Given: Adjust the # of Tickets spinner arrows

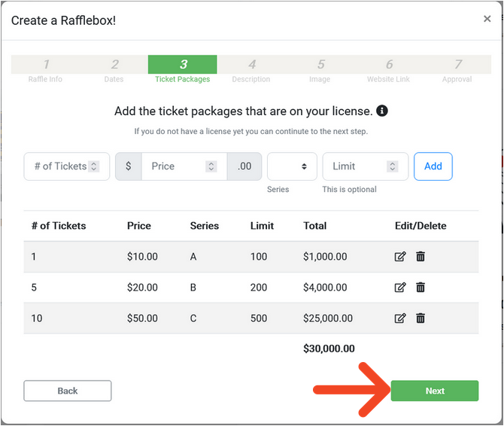Looking at the screenshot, I should (x=94, y=166).
